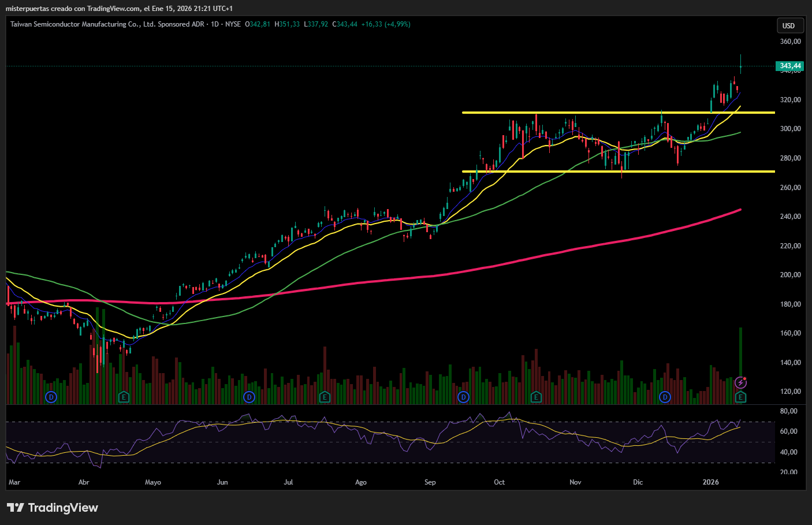Click the green 343,44 price tag on the axis

790,66
